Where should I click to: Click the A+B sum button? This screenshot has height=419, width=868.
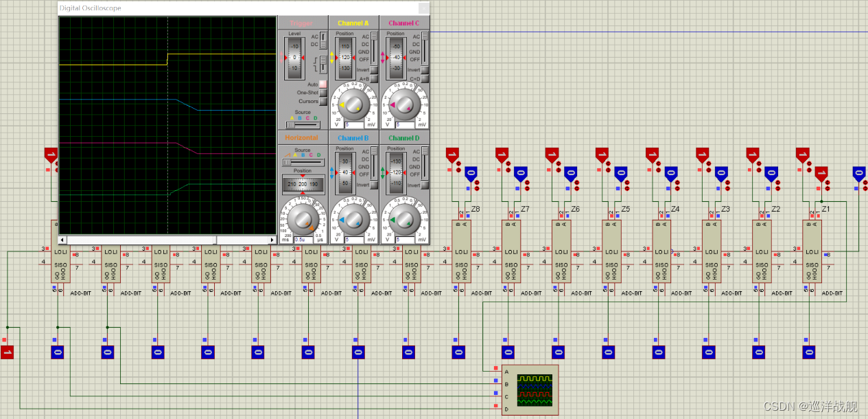pos(374,78)
